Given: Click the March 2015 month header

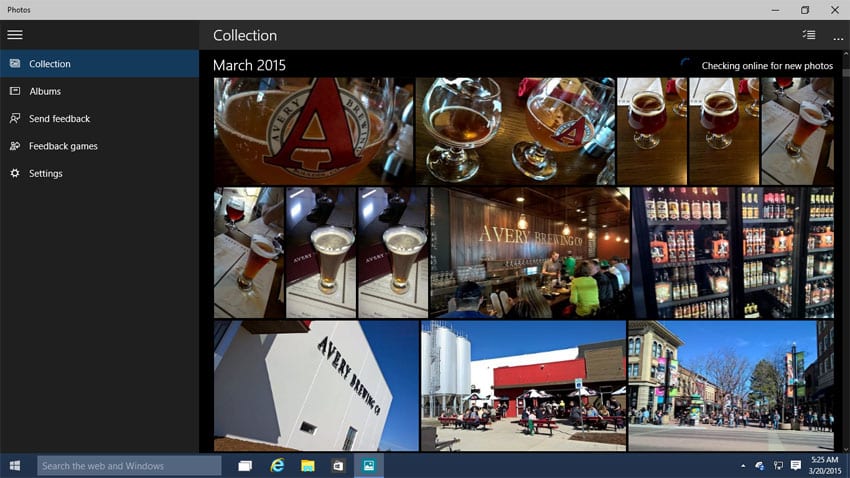Looking at the screenshot, I should tap(249, 66).
